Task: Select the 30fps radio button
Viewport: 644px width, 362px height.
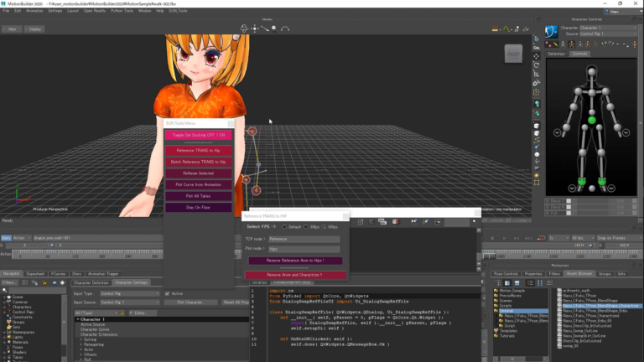Action: point(307,226)
